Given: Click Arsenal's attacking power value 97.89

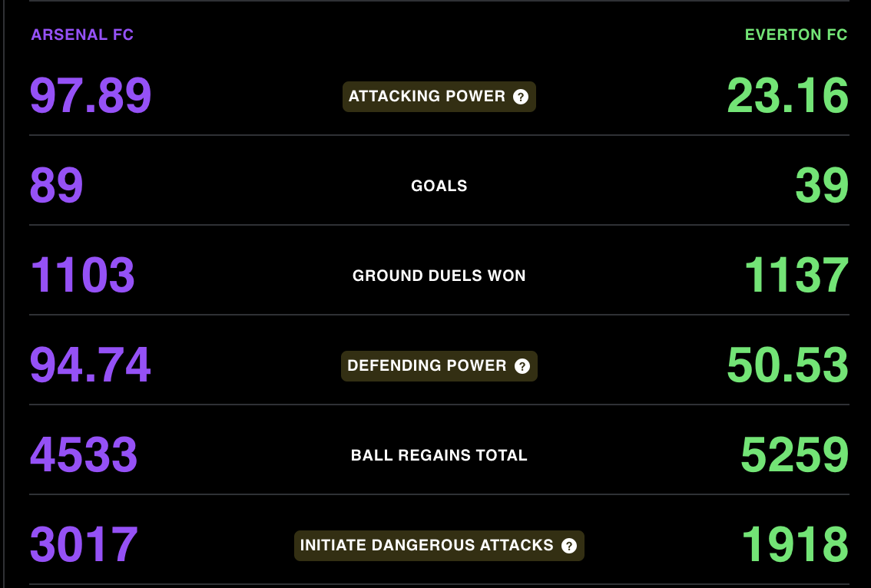Looking at the screenshot, I should coord(91,95).
